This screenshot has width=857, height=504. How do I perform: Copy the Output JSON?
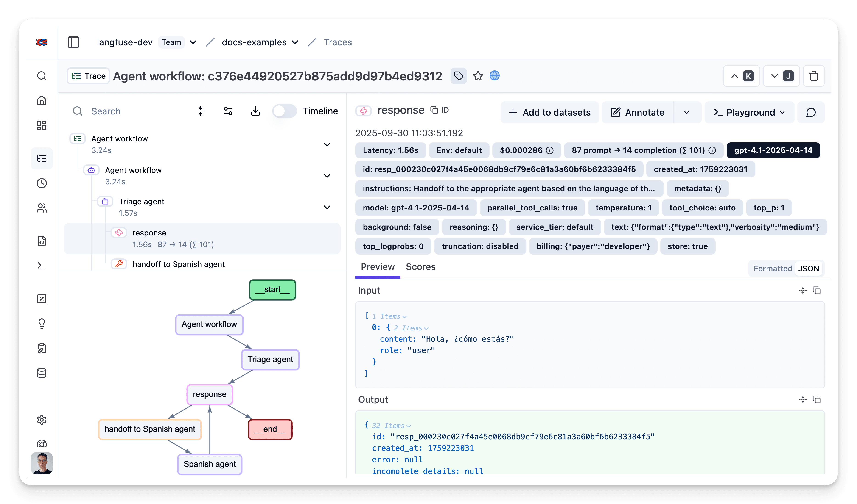tap(817, 399)
